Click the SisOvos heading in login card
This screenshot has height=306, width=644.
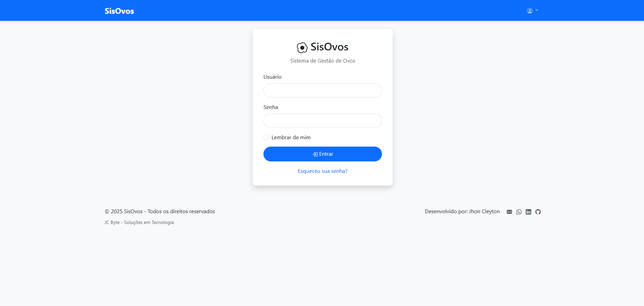click(x=329, y=47)
